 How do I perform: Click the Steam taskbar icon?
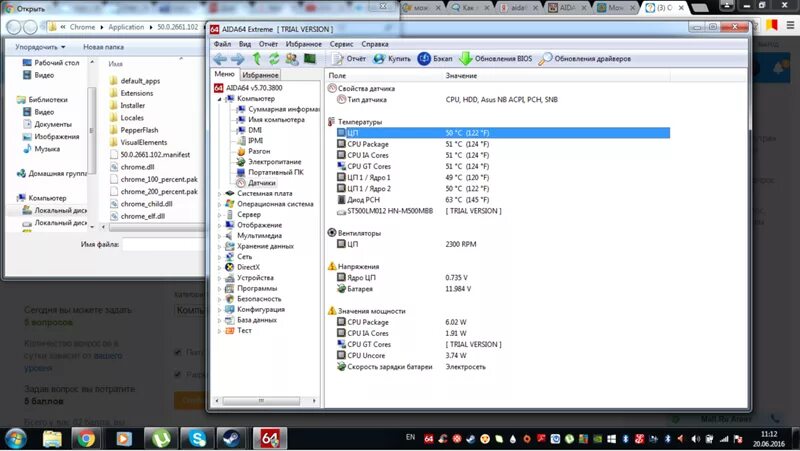[x=231, y=439]
